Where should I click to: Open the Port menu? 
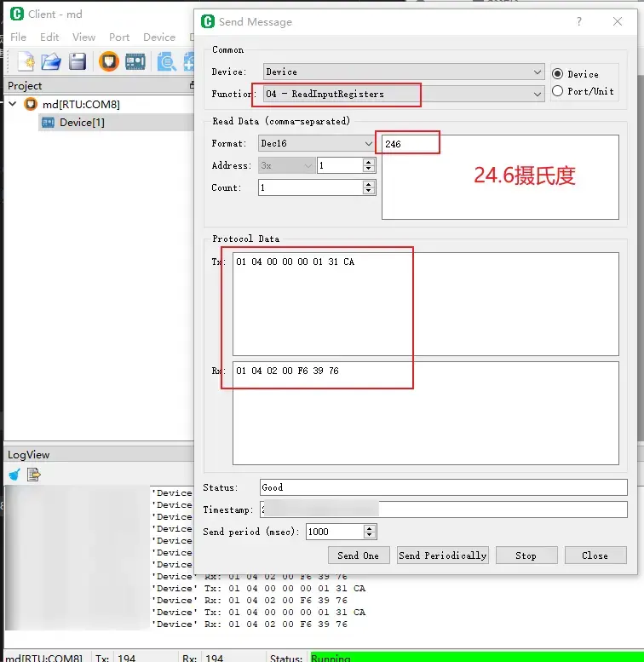click(119, 37)
